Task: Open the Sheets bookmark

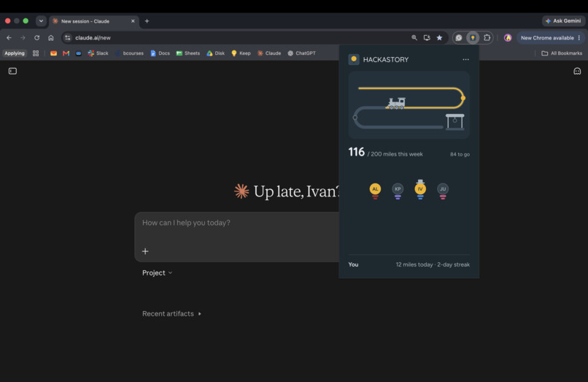Action: pos(188,53)
